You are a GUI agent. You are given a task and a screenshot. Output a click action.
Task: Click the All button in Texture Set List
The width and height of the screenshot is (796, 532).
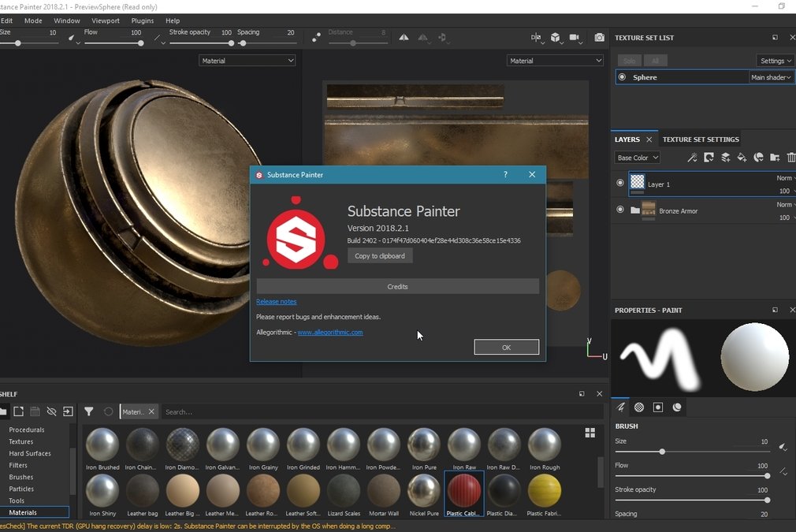point(656,61)
